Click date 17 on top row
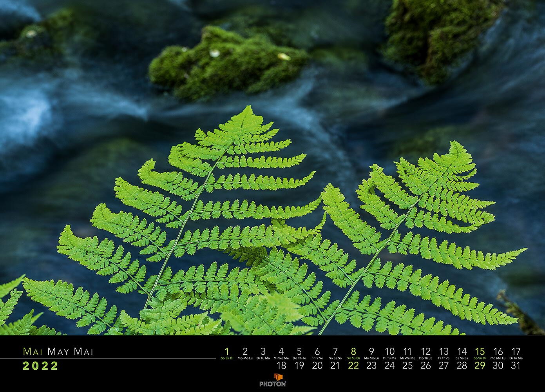 point(516,351)
